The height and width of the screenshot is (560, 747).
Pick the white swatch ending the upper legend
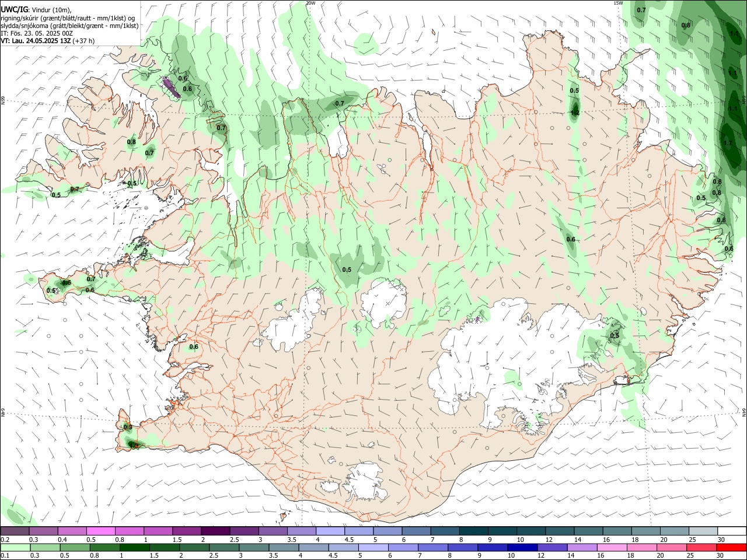[x=732, y=531]
